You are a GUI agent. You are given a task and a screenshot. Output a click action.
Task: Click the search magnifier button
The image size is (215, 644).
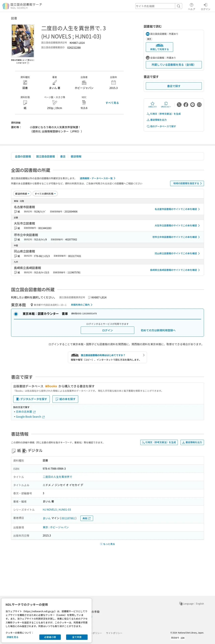click(178, 6)
